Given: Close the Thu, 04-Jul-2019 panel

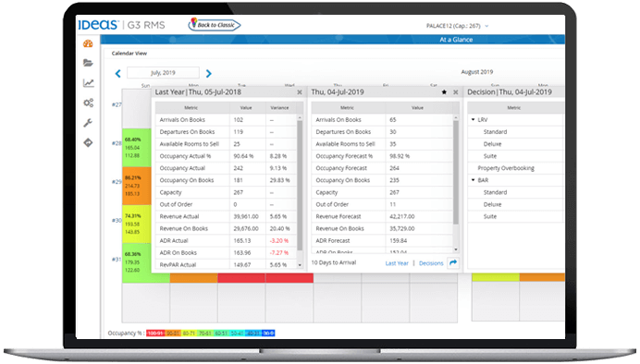Looking at the screenshot, I should coord(456,92).
